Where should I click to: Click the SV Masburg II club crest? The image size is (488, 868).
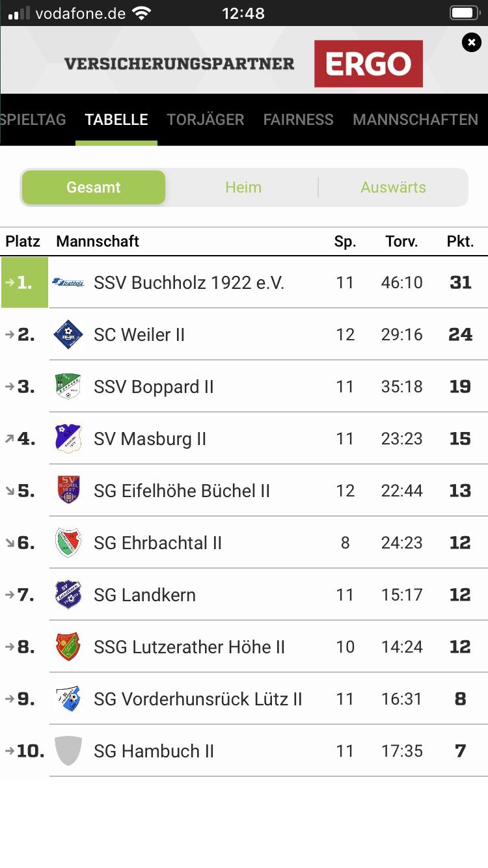pyautogui.click(x=68, y=439)
